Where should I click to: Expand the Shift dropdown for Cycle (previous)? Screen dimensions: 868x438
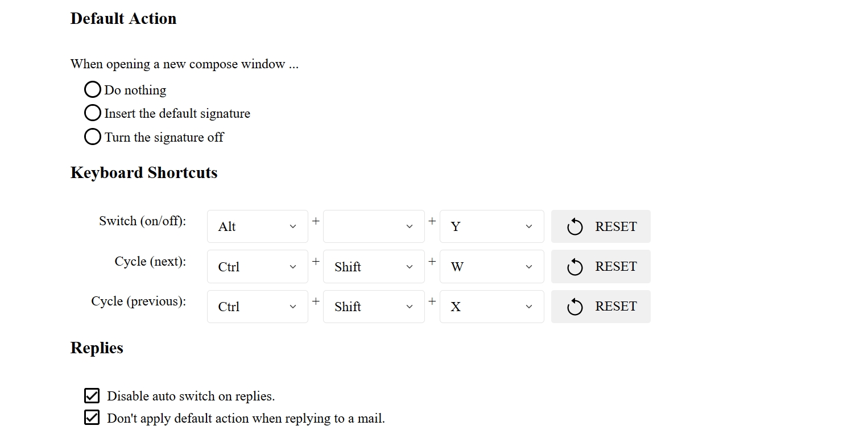[x=373, y=307]
